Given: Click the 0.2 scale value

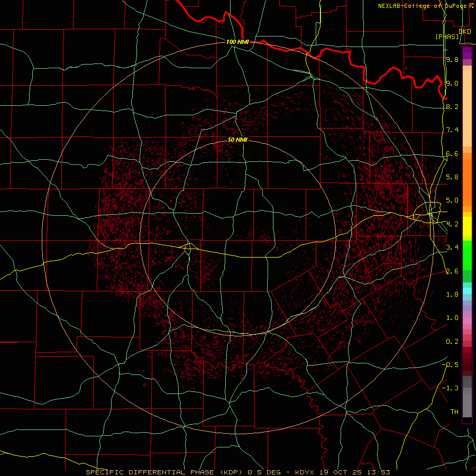Looking at the screenshot, I should tap(452, 341).
